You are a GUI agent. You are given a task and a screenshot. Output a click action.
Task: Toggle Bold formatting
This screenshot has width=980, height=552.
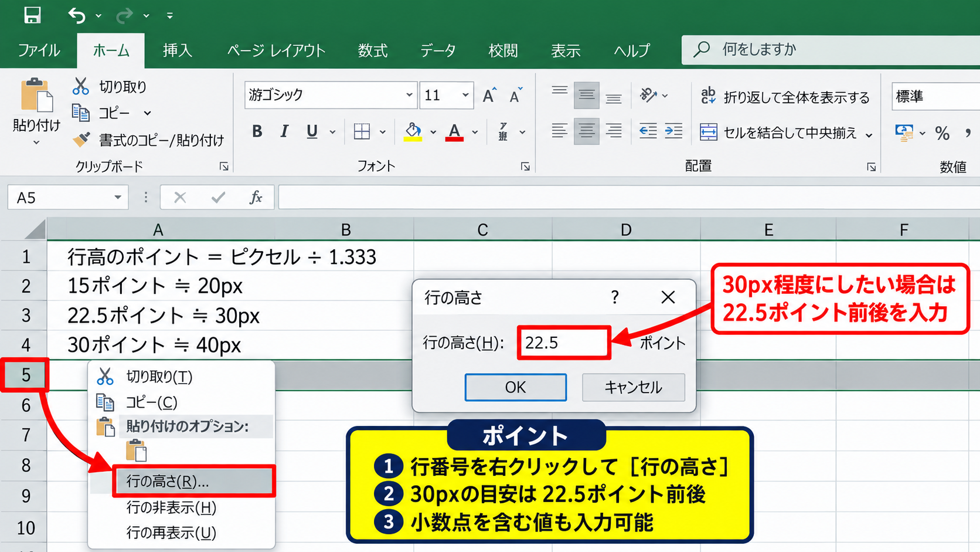pyautogui.click(x=257, y=131)
